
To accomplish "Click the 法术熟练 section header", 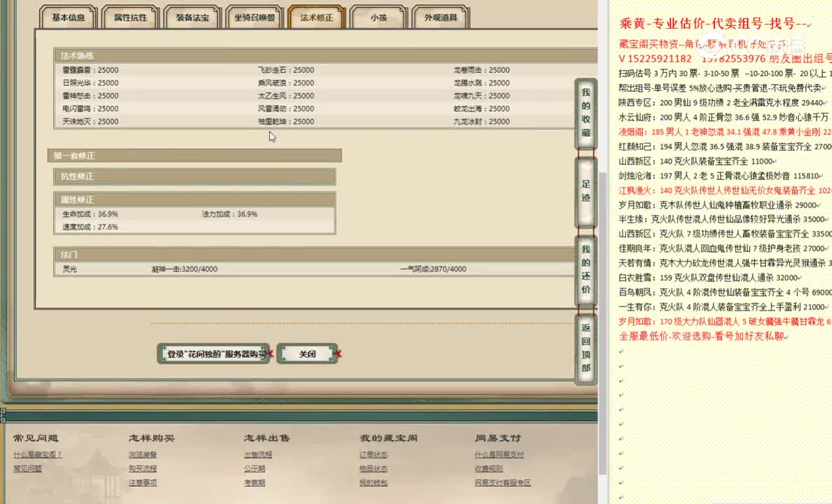I will 325,55.
